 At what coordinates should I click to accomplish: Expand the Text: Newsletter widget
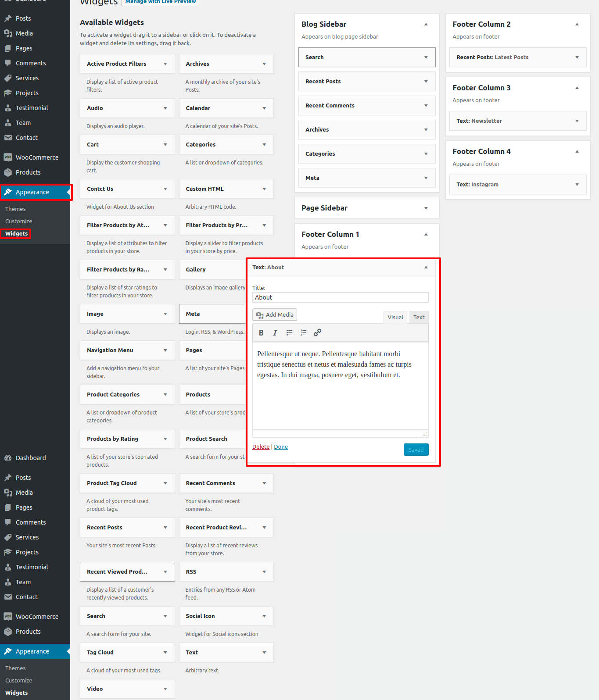577,121
